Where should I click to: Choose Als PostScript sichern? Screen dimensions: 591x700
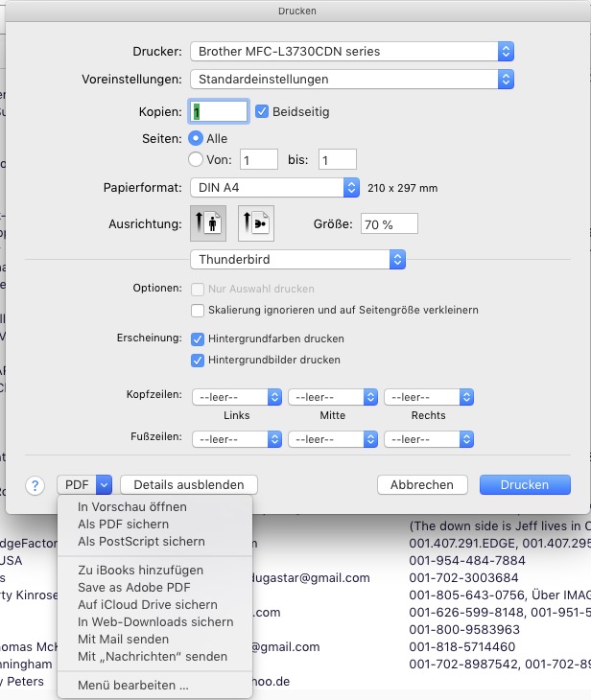coord(155,542)
